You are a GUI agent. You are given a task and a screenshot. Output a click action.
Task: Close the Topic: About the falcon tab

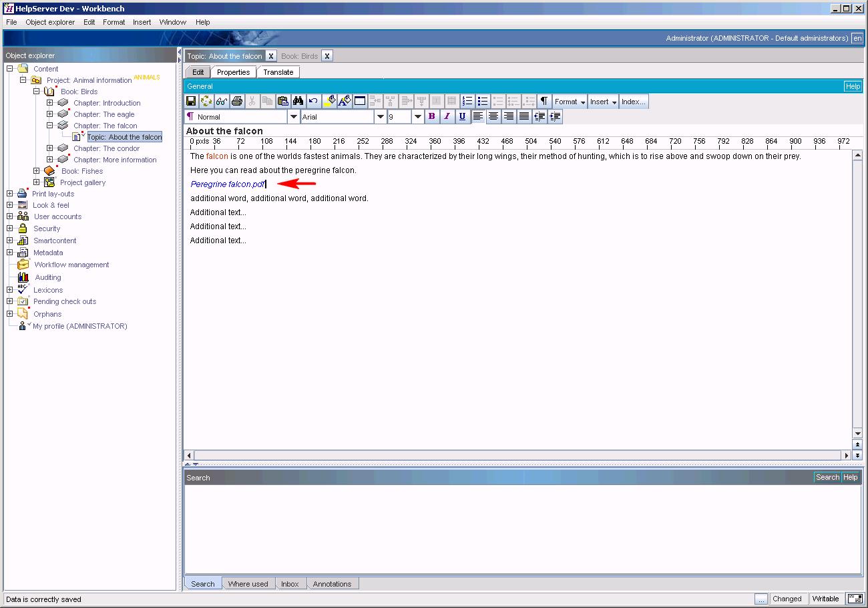(271, 56)
